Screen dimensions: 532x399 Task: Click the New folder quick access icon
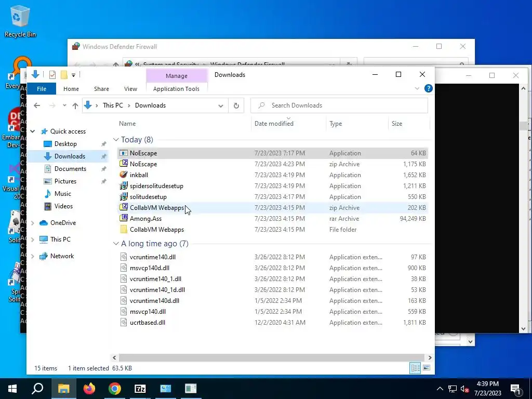point(64,75)
